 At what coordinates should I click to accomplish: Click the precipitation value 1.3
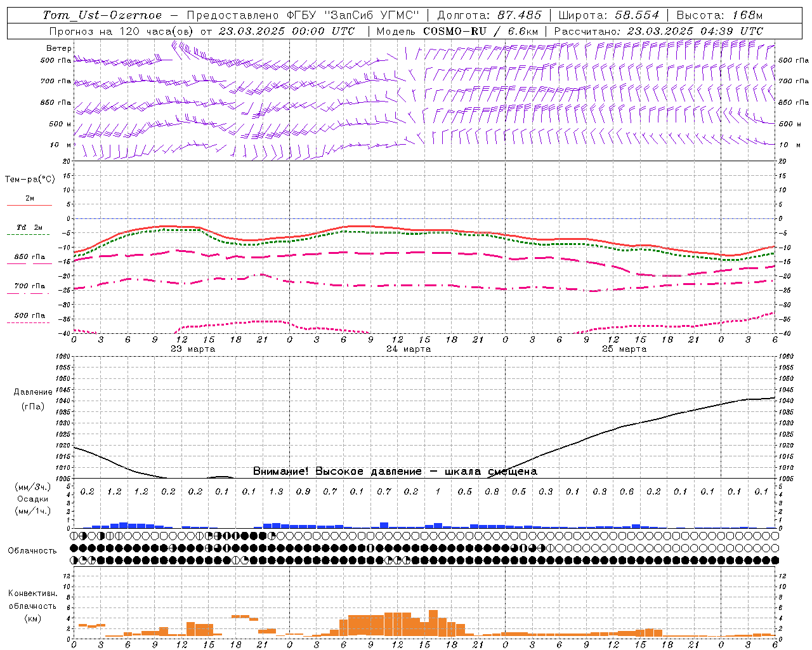(x=276, y=491)
